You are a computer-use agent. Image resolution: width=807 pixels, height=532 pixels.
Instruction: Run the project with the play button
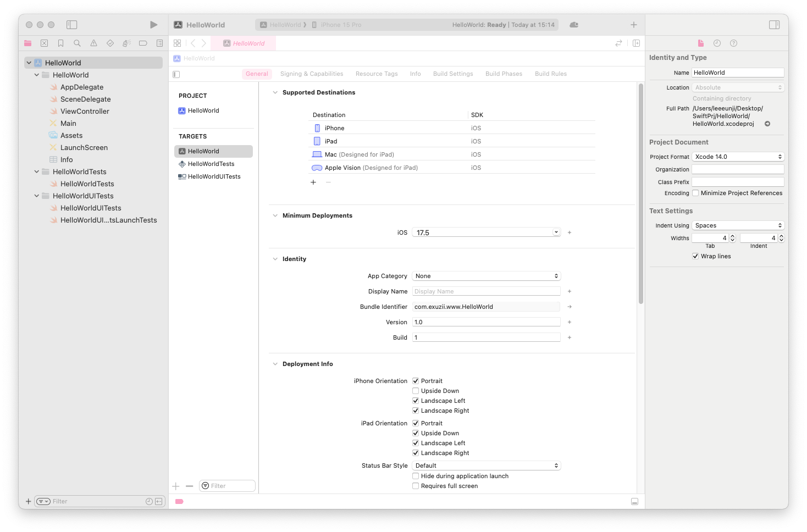point(154,25)
